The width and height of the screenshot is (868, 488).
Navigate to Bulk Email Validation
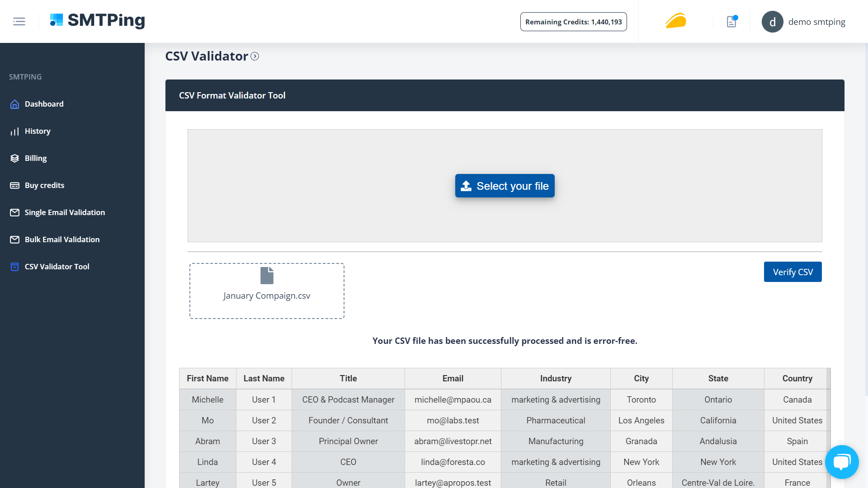click(62, 239)
